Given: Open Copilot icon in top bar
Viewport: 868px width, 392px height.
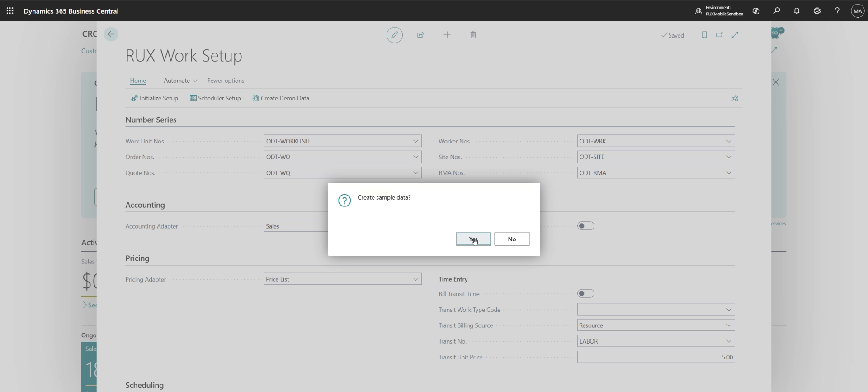Looking at the screenshot, I should 756,11.
